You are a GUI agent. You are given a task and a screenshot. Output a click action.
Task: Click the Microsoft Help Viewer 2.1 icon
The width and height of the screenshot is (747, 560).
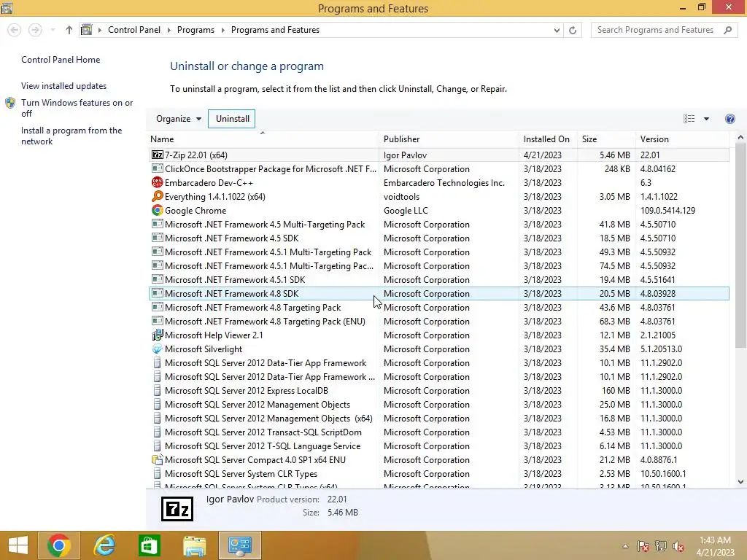[x=158, y=335]
